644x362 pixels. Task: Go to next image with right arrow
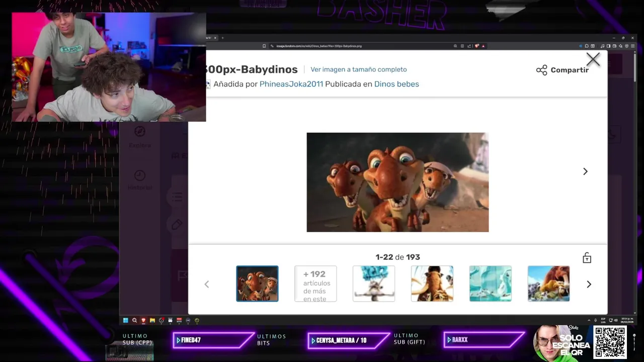pyautogui.click(x=585, y=171)
